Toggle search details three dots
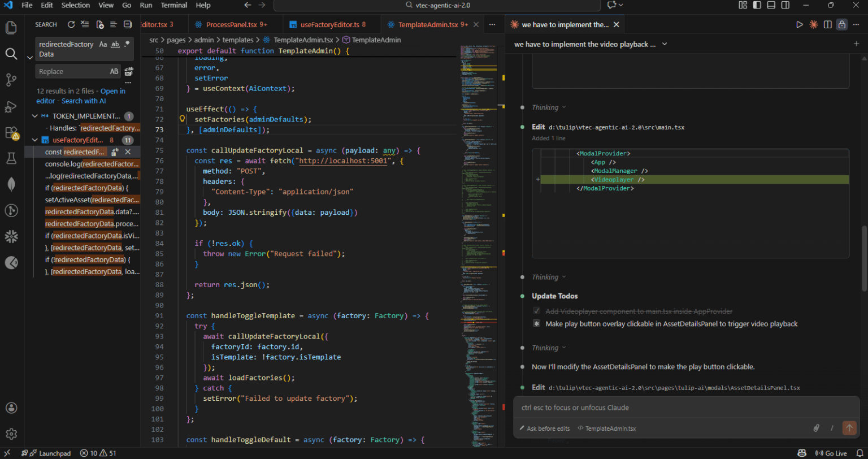The height and width of the screenshot is (459, 868). click(128, 83)
